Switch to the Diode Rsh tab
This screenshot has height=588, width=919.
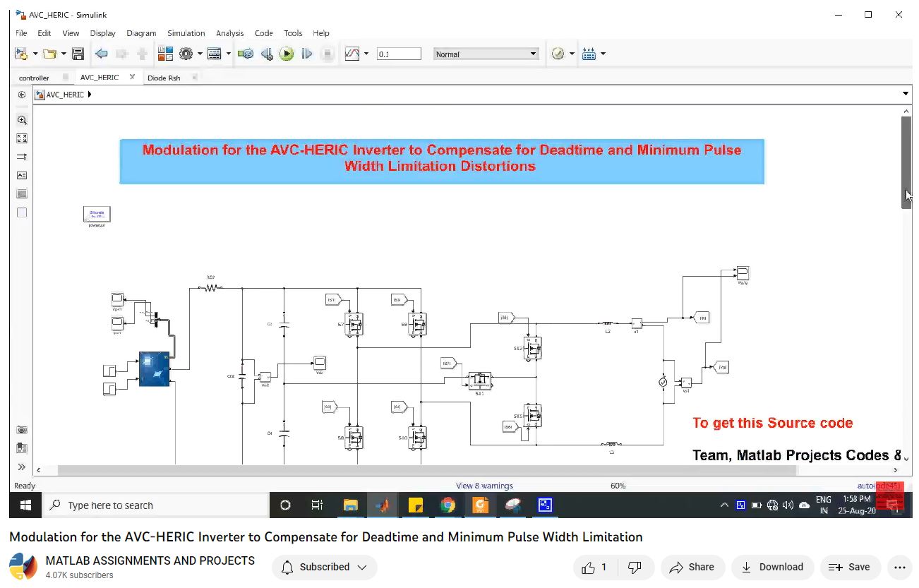(164, 78)
